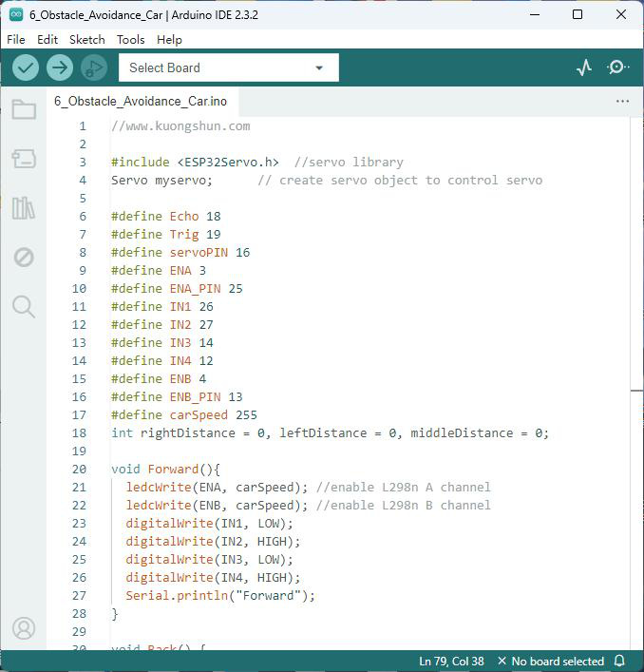
Task: Open tab options three-dots menu
Action: (x=622, y=102)
